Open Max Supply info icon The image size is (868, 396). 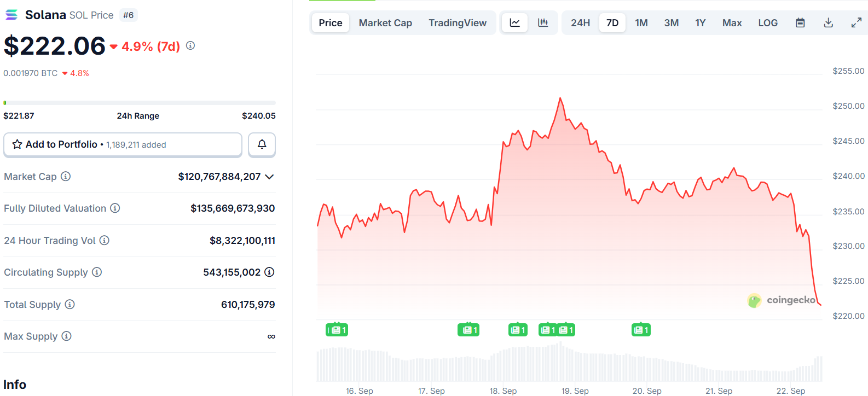[x=66, y=336]
